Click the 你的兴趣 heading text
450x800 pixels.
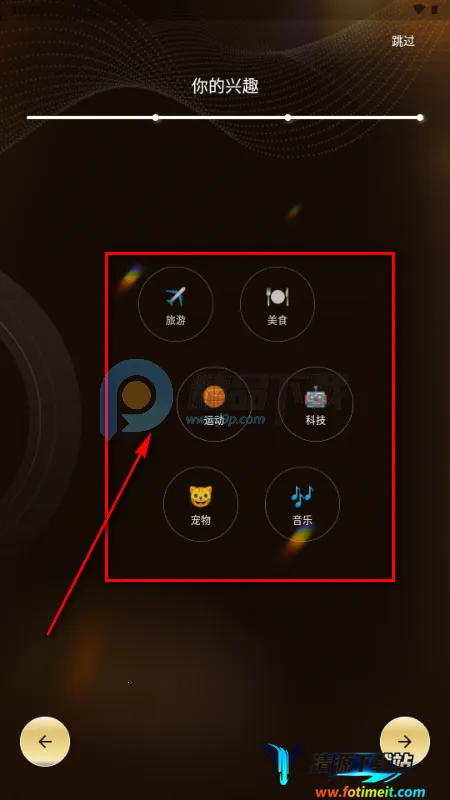pos(225,86)
